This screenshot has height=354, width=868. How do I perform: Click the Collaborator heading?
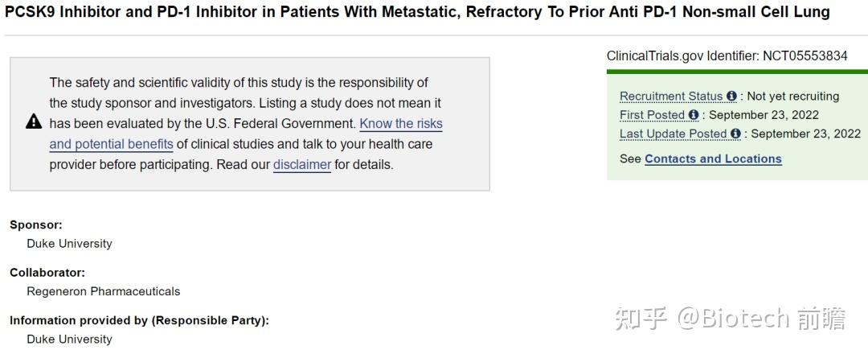click(x=47, y=273)
